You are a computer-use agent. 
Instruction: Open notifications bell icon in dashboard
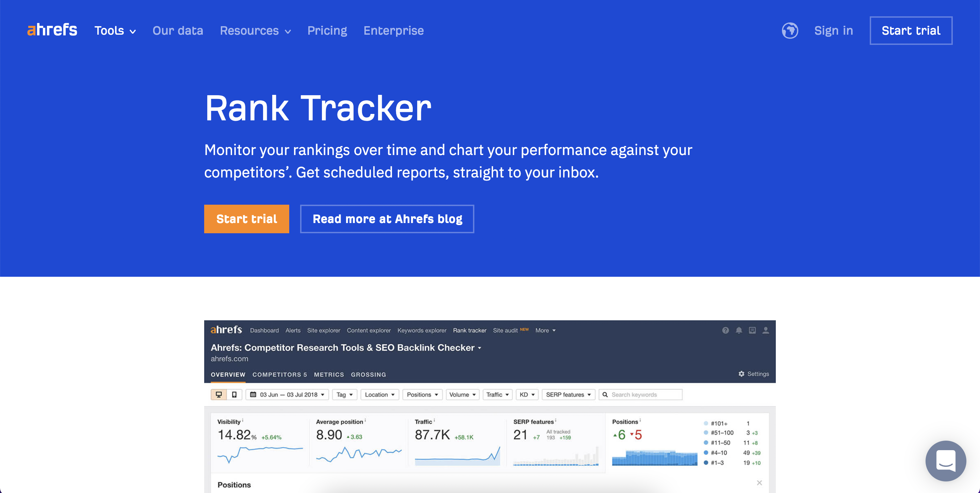(739, 330)
